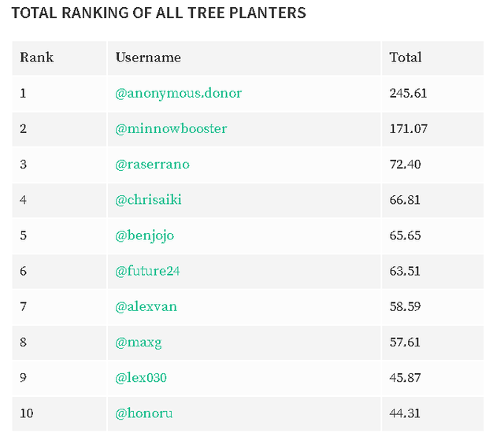Click the @minnowbooster username link

coord(171,128)
